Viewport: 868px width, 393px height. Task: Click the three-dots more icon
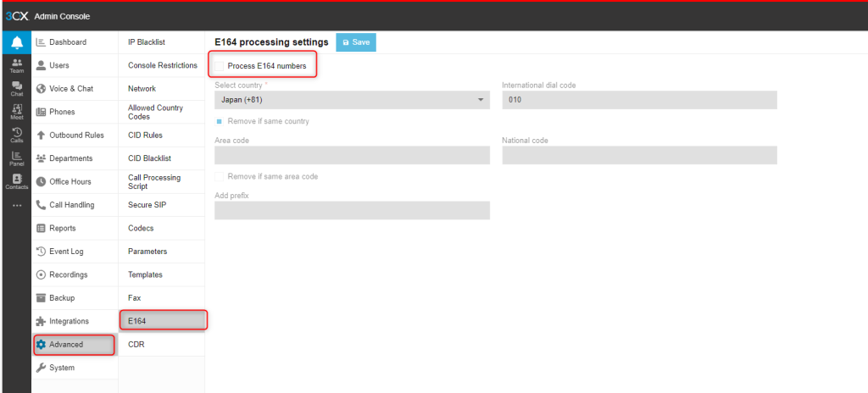pyautogui.click(x=17, y=206)
